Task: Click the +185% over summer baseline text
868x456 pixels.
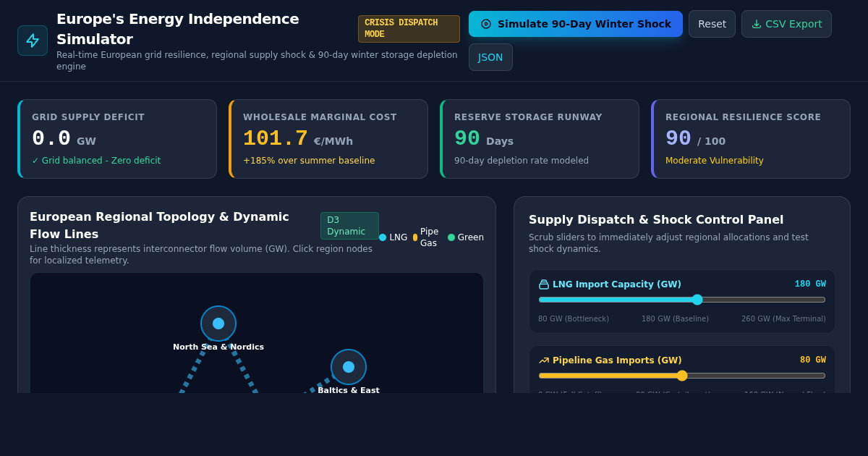Action: click(x=309, y=161)
